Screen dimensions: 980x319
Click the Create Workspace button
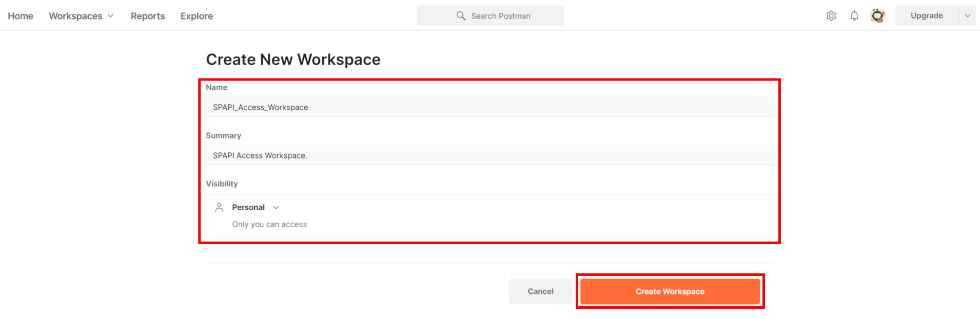(x=670, y=291)
